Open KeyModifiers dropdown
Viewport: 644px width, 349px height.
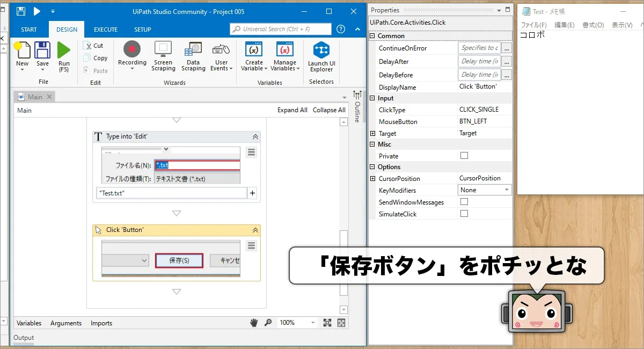pyautogui.click(x=485, y=190)
